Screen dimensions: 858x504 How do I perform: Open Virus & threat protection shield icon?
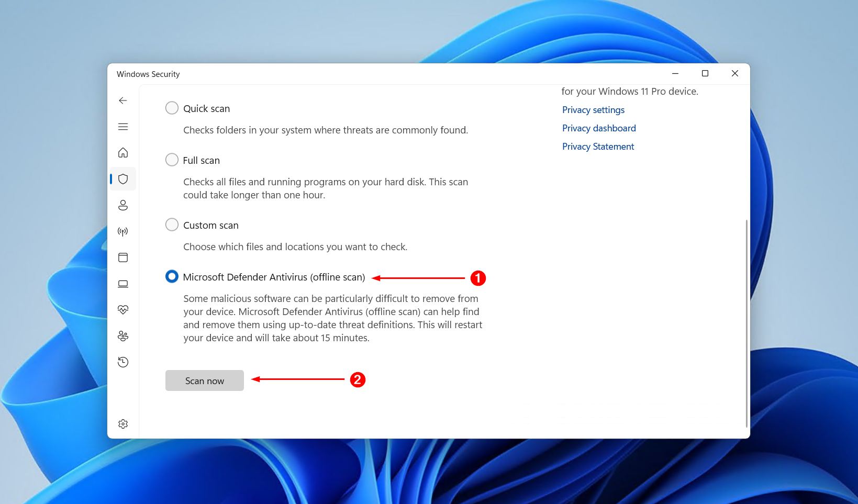[123, 179]
